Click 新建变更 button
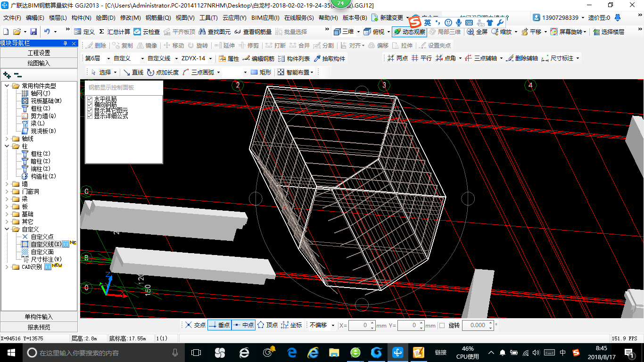The height and width of the screenshot is (362, 644). pyautogui.click(x=388, y=18)
